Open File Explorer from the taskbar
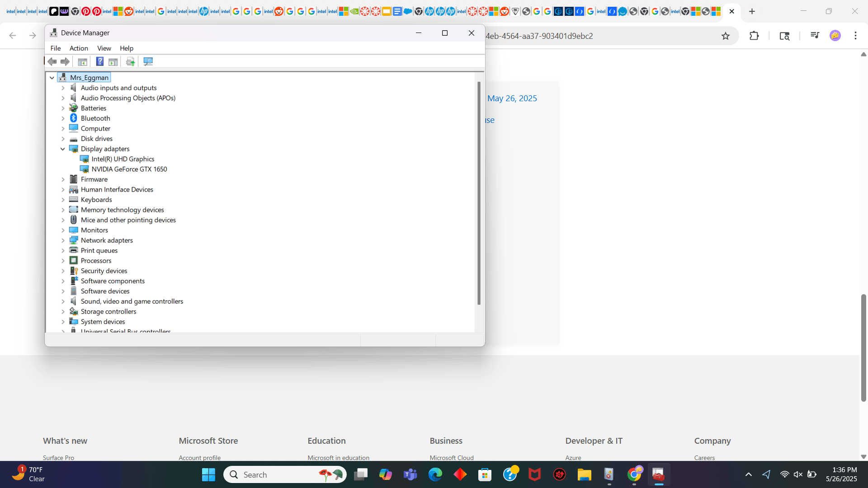Image resolution: width=868 pixels, height=488 pixels. tap(584, 474)
